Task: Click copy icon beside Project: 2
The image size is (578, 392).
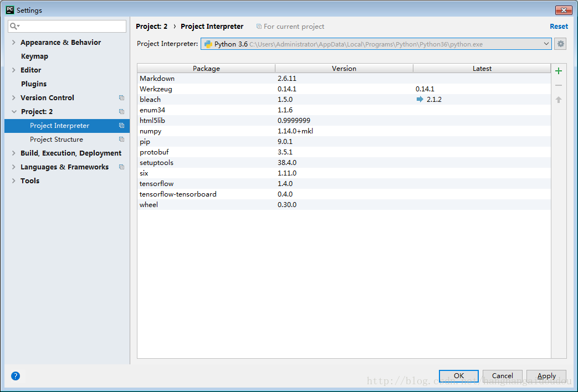Action: [x=122, y=112]
